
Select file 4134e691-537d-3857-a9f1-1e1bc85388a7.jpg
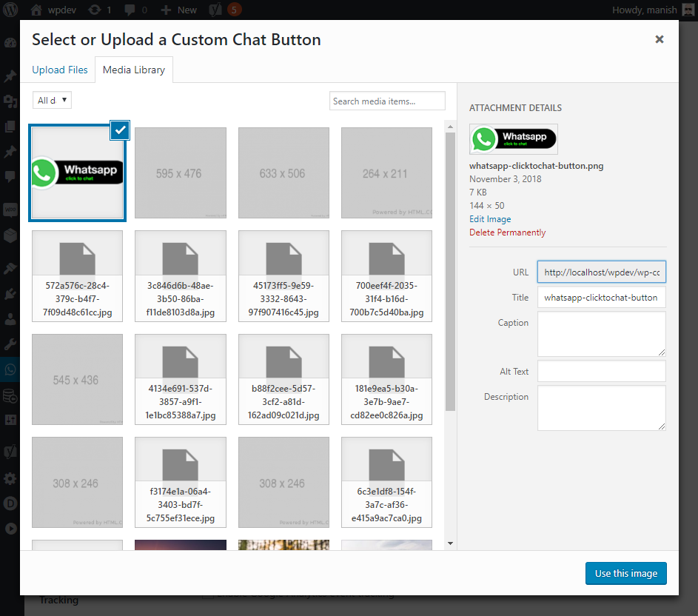pyautogui.click(x=181, y=380)
